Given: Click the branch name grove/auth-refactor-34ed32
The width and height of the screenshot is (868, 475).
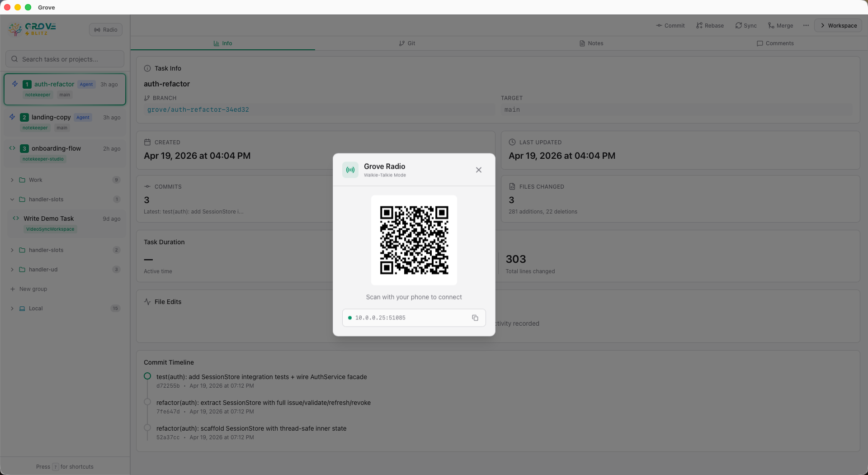Looking at the screenshot, I should (198, 110).
